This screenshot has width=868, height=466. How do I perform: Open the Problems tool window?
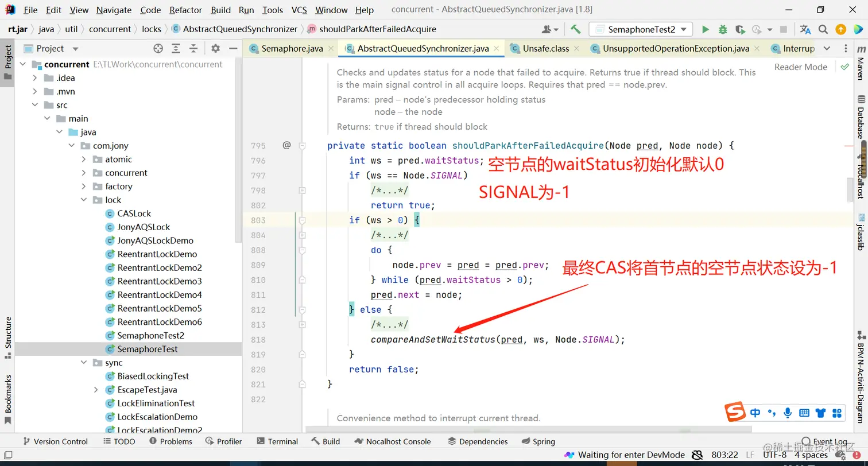pos(170,441)
